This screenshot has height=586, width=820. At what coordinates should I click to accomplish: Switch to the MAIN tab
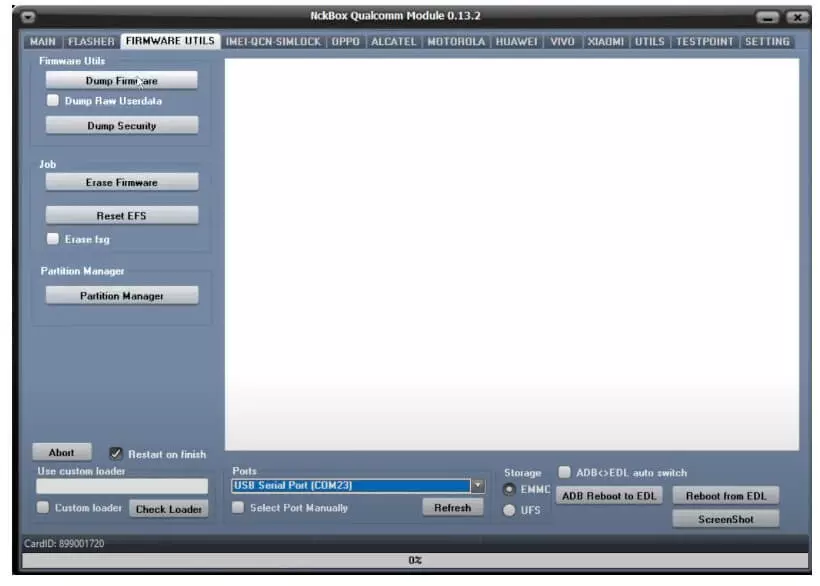pos(42,42)
